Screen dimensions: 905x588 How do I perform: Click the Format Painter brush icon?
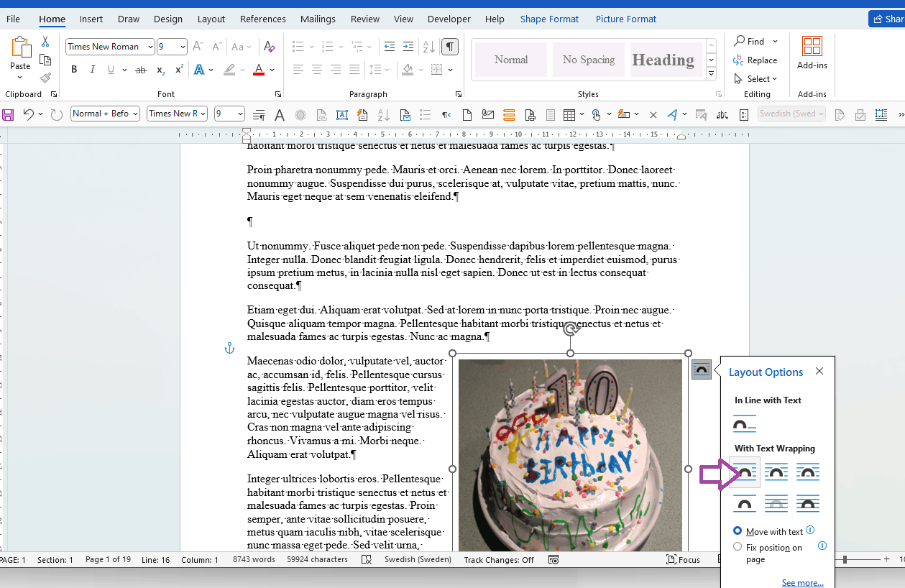click(45, 78)
